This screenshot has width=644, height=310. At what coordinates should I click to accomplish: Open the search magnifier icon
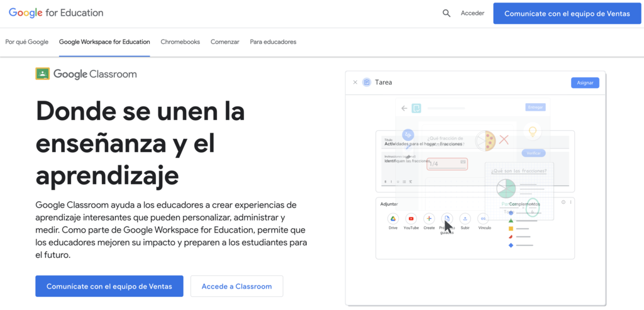(x=446, y=14)
